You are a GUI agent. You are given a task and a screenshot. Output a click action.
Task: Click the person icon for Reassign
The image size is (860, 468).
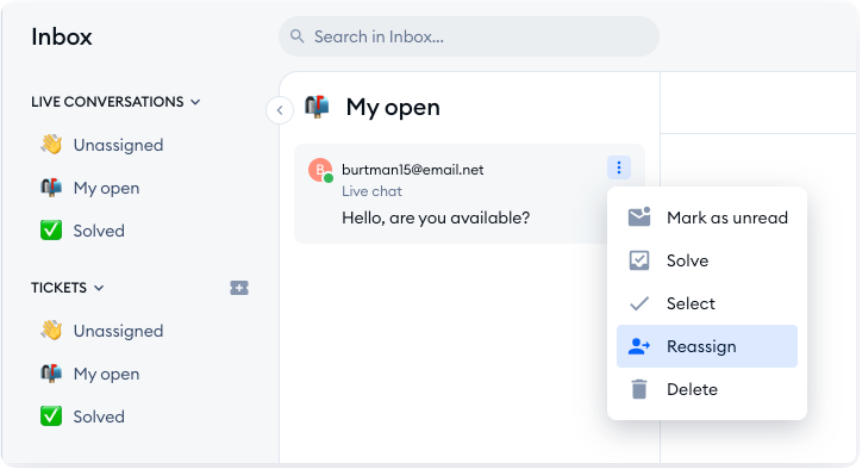tap(639, 347)
